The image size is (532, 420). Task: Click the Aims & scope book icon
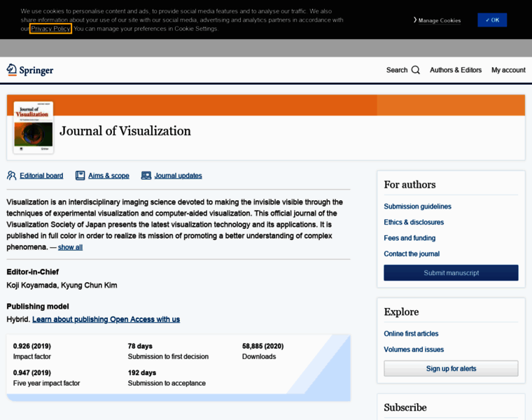coord(80,176)
